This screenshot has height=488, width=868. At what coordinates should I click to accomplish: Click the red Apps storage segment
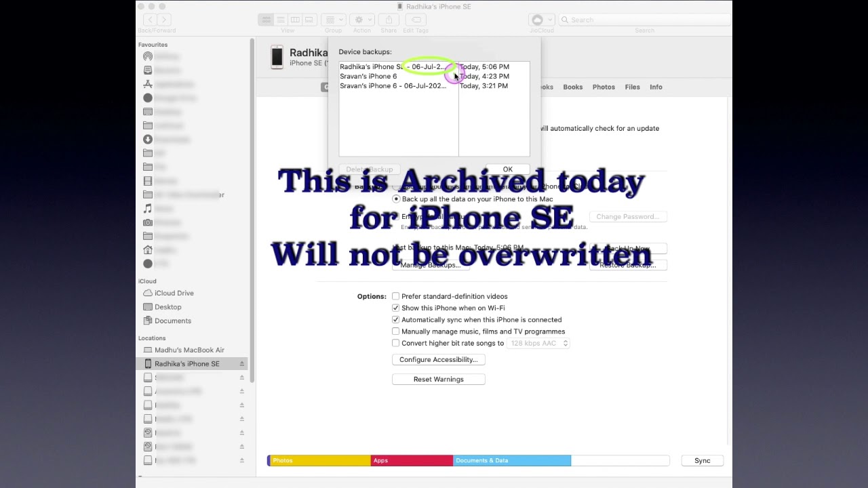click(412, 461)
